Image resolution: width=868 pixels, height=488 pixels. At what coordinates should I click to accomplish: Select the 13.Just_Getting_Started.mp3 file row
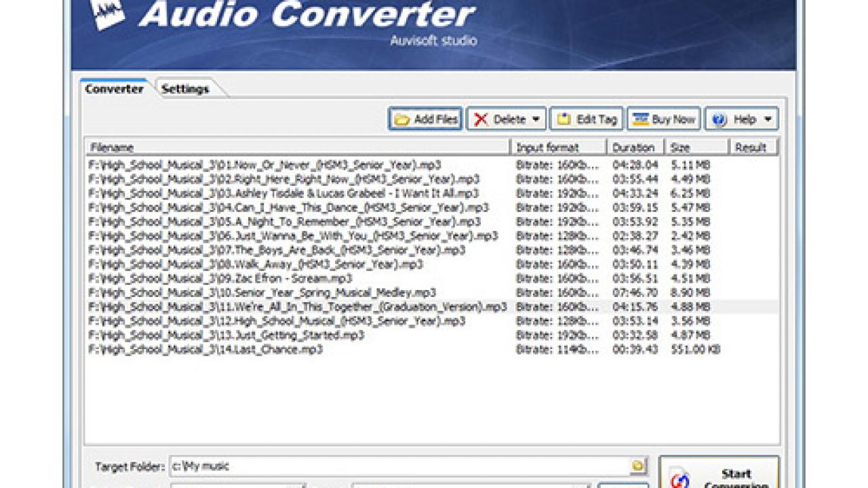click(x=226, y=335)
